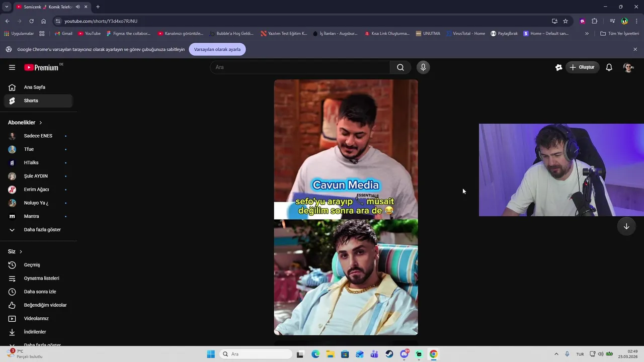Open Microsoft Edge from the taskbar
644x362 pixels.
315,354
